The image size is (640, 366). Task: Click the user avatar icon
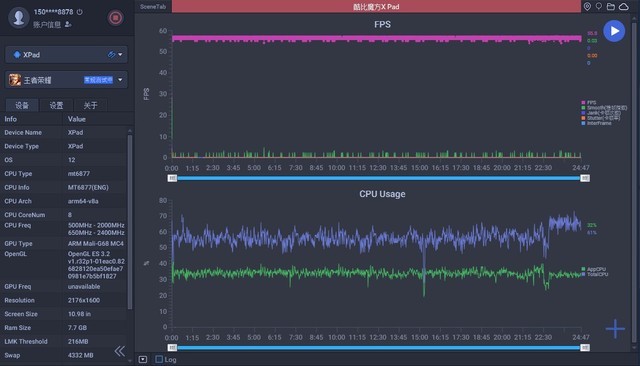click(x=18, y=17)
